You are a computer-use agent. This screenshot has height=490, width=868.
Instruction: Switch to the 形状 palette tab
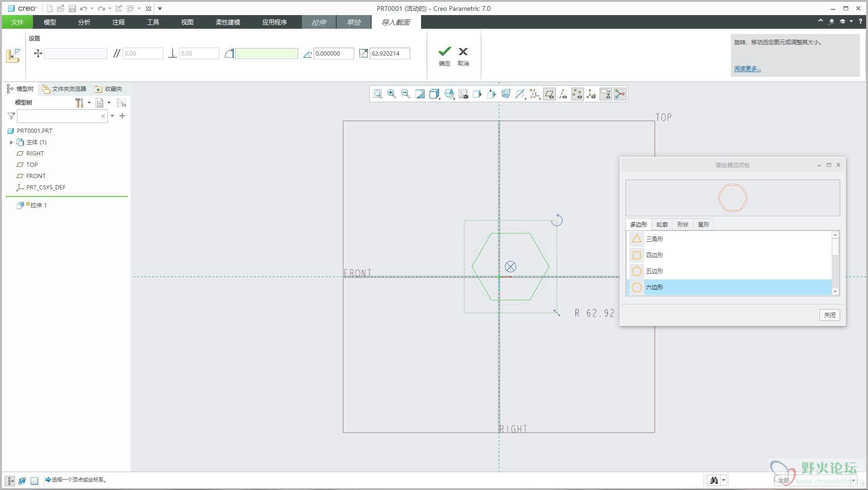(x=683, y=225)
